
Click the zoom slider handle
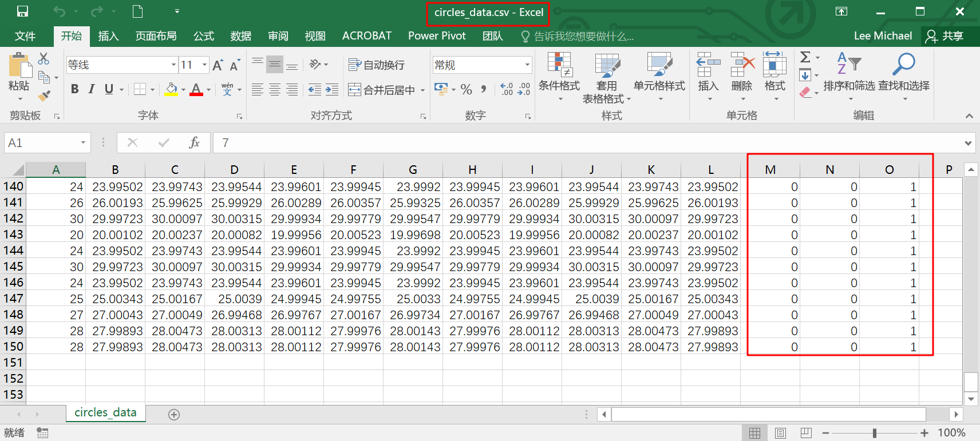pyautogui.click(x=875, y=433)
